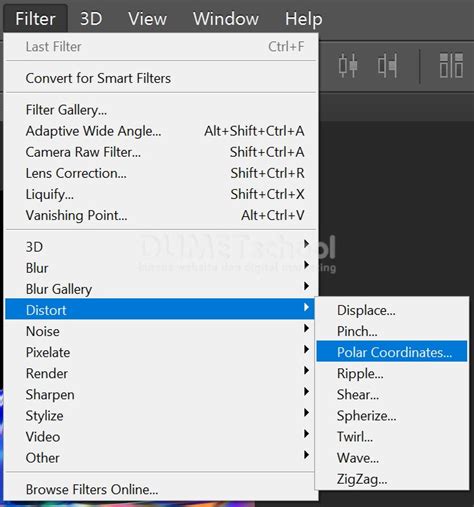Choose Vanishing Point filter
Screen dimensions: 474x507
click(160, 215)
